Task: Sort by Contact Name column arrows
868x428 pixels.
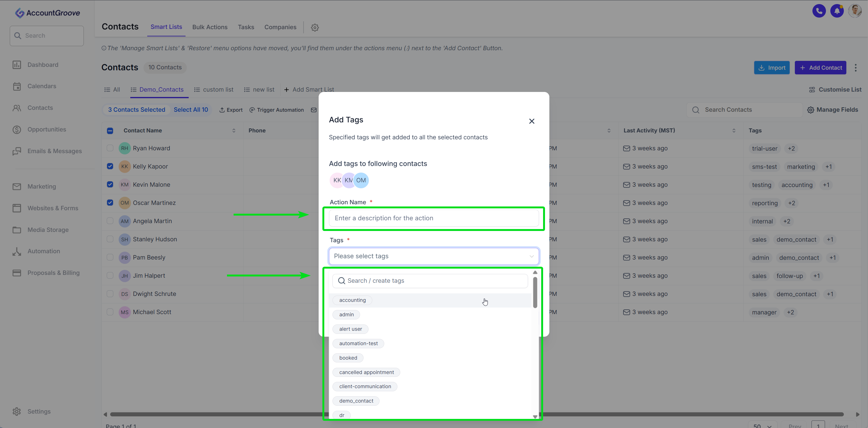Action: click(x=234, y=131)
